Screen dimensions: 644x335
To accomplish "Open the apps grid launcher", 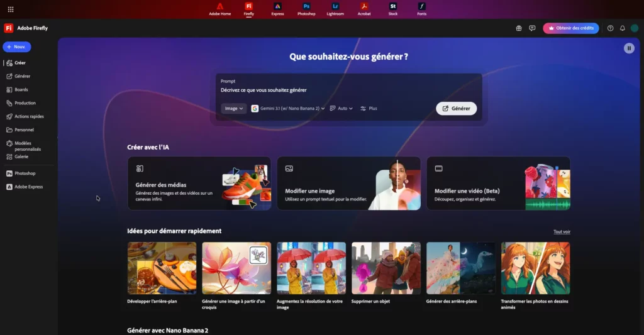I will (x=11, y=9).
